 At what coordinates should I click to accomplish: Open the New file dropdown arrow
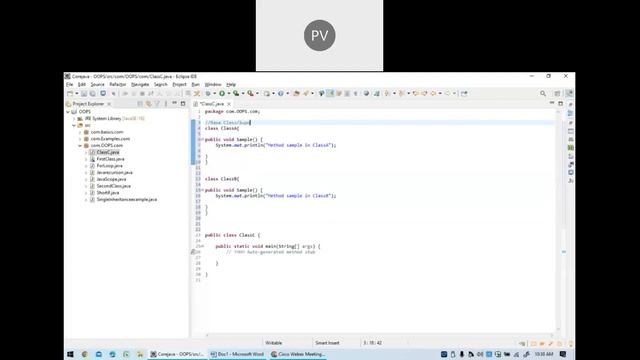pos(76,93)
